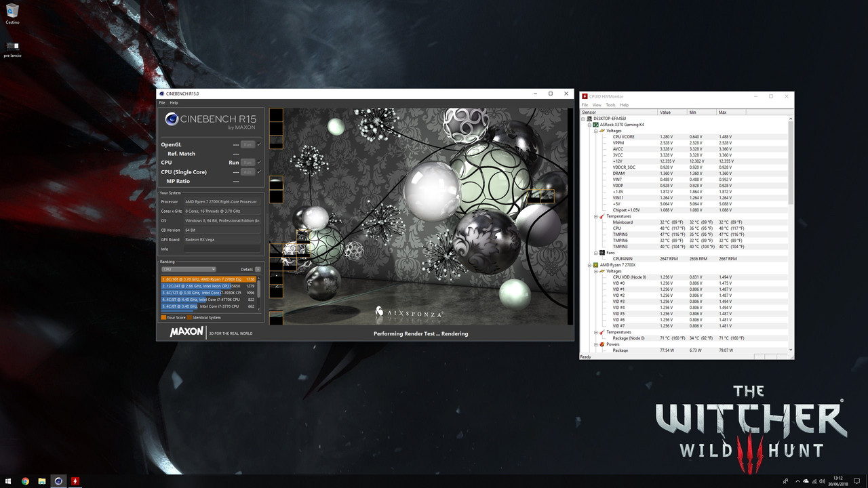
Task: Click the Fans icon in HWMonitor
Action: pos(601,253)
